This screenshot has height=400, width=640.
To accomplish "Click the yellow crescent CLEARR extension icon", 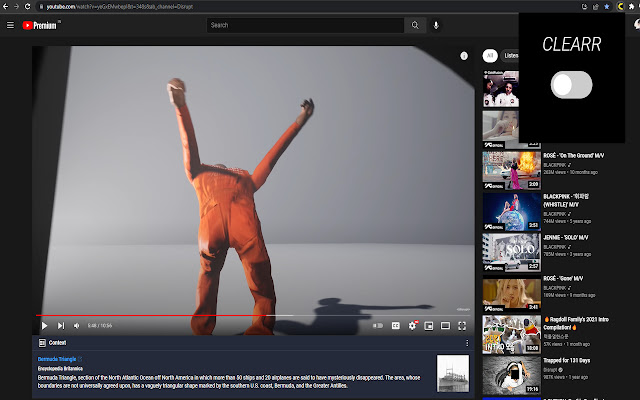I will pos(620,7).
